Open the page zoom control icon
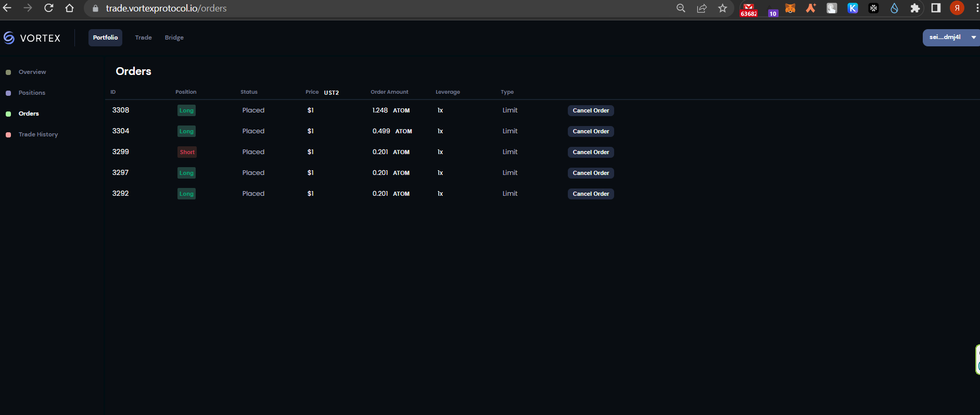 click(x=681, y=8)
